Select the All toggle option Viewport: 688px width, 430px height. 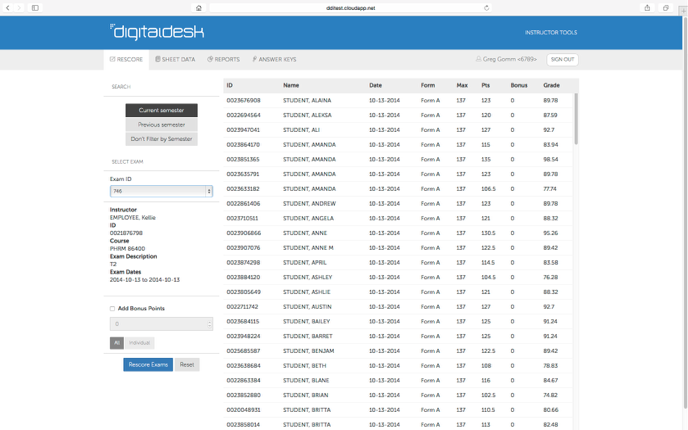click(x=116, y=343)
